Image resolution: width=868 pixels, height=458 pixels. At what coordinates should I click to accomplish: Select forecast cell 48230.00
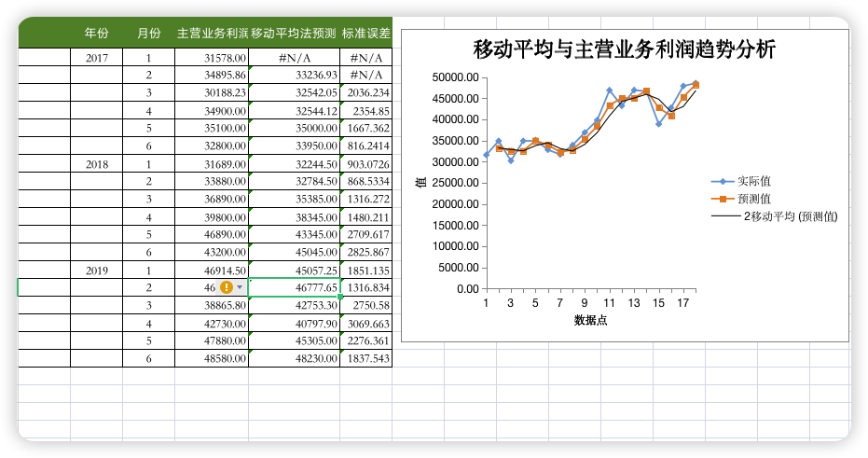pyautogui.click(x=294, y=358)
